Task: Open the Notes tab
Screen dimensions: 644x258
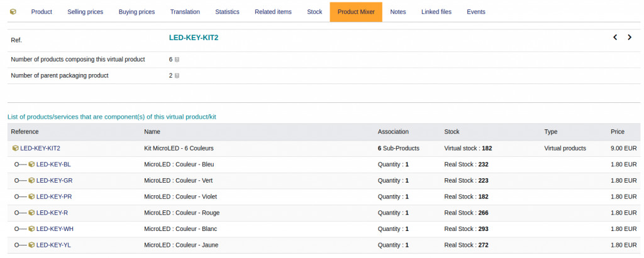Action: click(398, 12)
